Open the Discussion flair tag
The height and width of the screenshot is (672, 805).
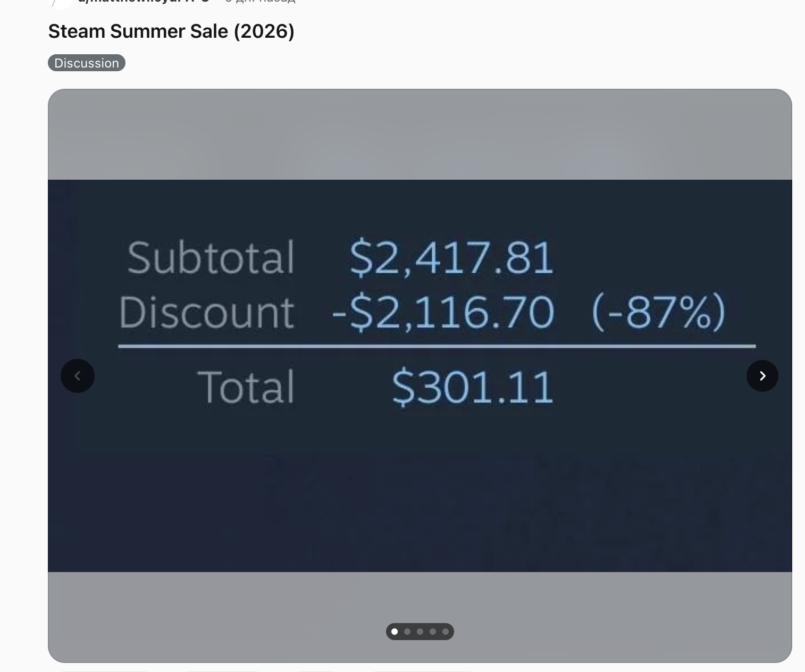tap(87, 63)
